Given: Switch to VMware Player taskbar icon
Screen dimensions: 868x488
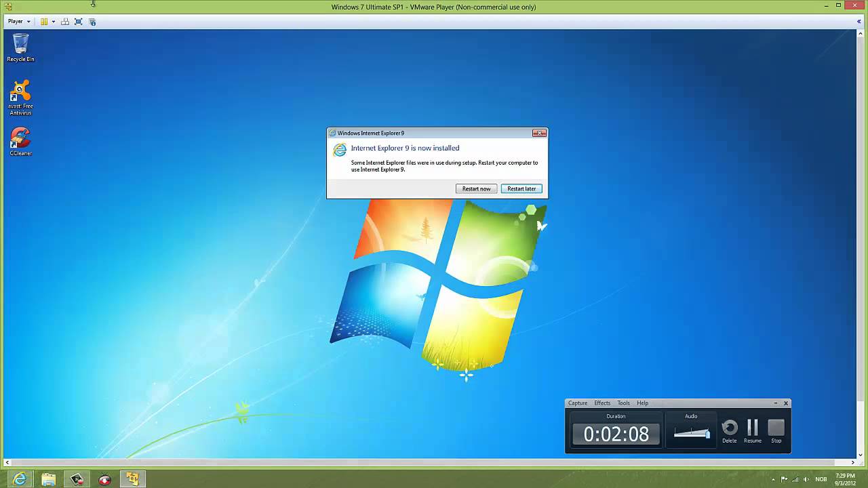Looking at the screenshot, I should (x=132, y=479).
